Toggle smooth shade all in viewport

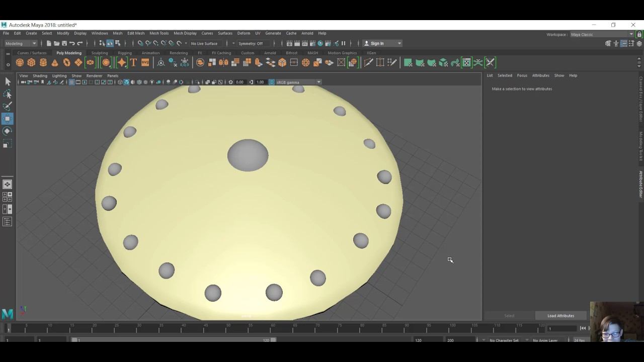[x=126, y=82]
